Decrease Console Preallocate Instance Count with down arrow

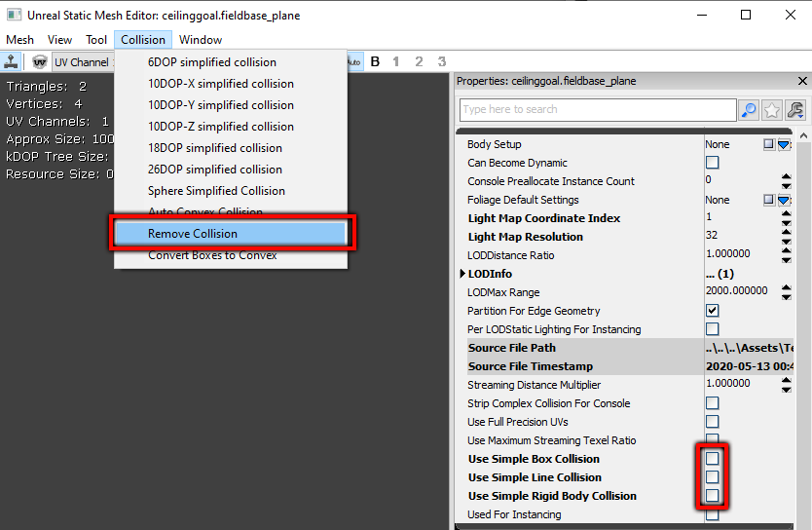pos(786,186)
